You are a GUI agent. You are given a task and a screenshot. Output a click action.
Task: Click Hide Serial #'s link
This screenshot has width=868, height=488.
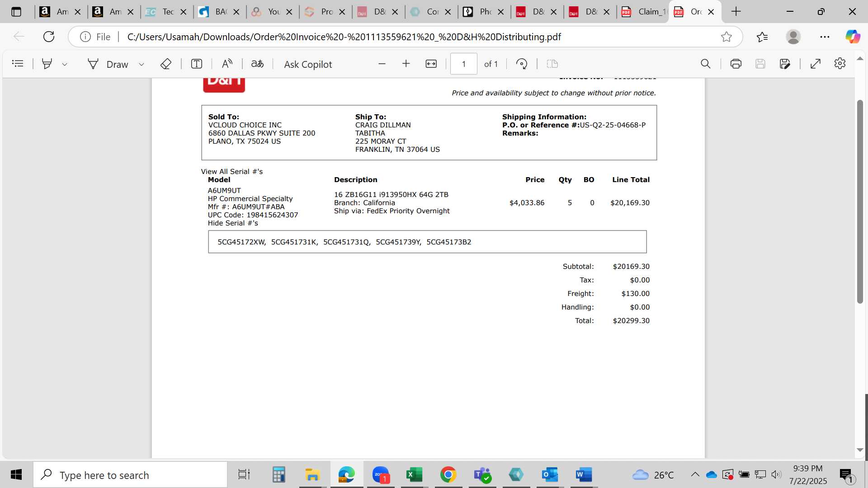coord(233,223)
